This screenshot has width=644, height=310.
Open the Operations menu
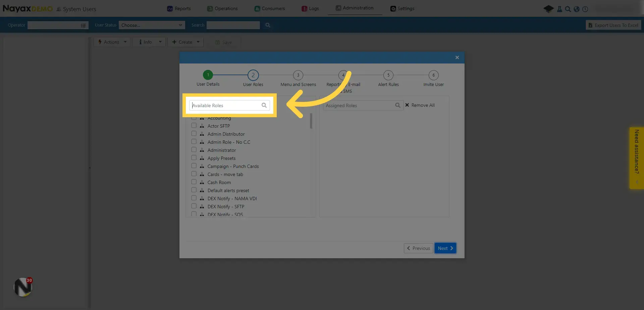point(222,9)
